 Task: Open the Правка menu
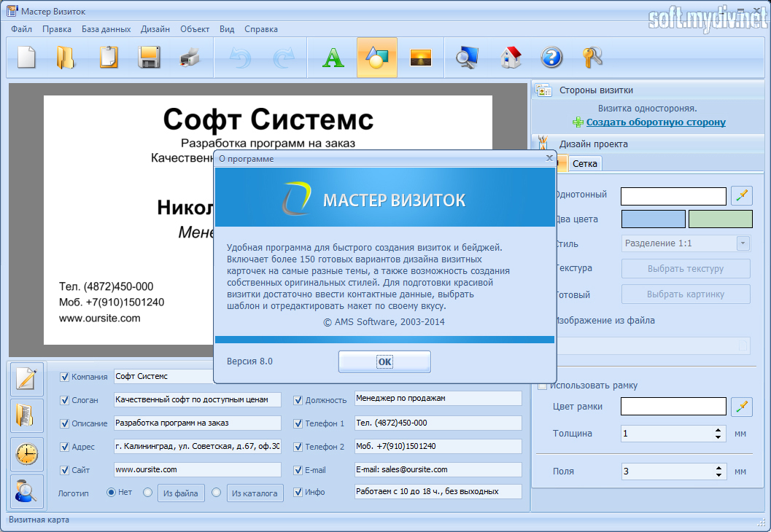point(57,29)
